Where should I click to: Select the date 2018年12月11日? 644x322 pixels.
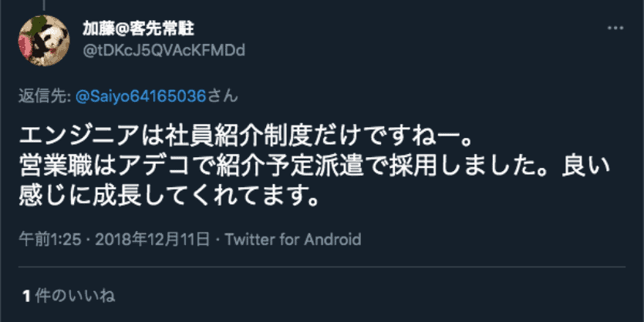(x=153, y=239)
